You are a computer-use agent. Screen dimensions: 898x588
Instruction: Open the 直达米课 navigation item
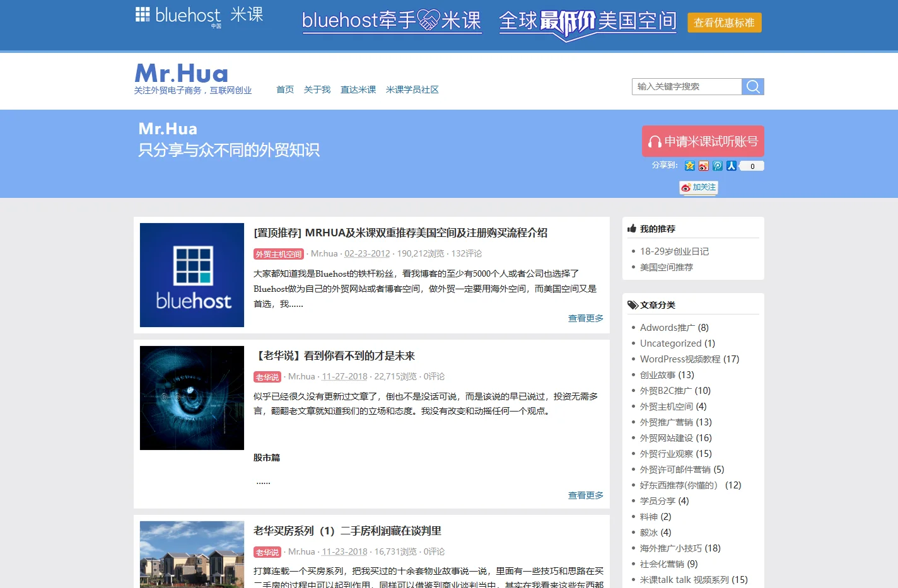358,89
